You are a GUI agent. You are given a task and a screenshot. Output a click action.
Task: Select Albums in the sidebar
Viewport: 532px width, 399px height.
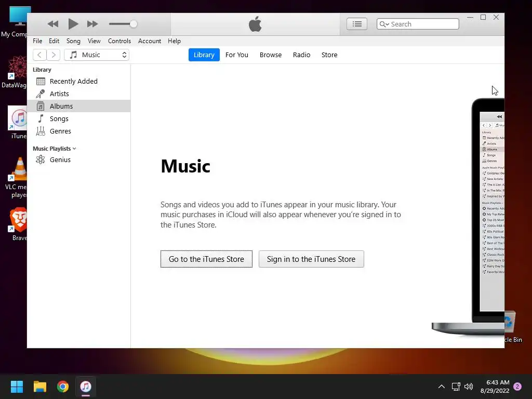tap(79, 106)
